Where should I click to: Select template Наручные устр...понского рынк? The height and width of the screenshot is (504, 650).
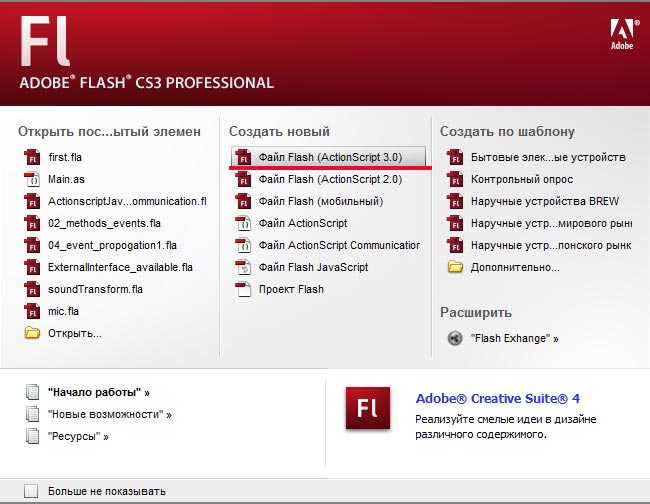click(551, 245)
